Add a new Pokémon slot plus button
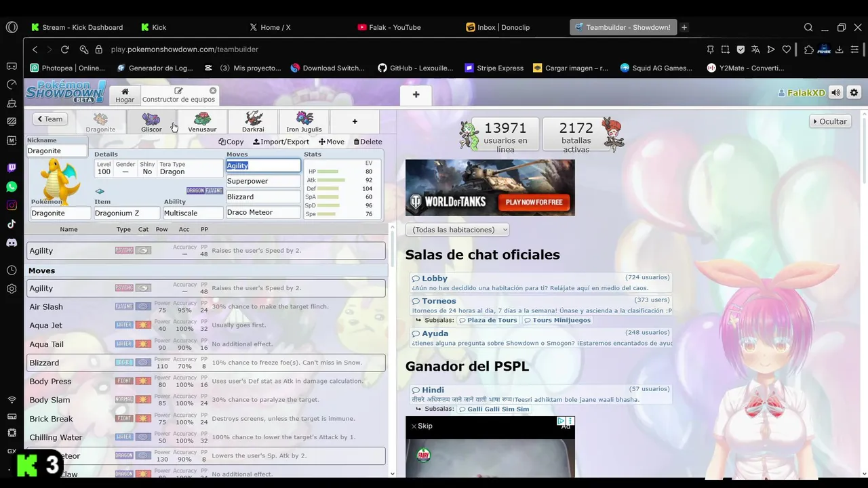The image size is (868, 488). [x=355, y=122]
